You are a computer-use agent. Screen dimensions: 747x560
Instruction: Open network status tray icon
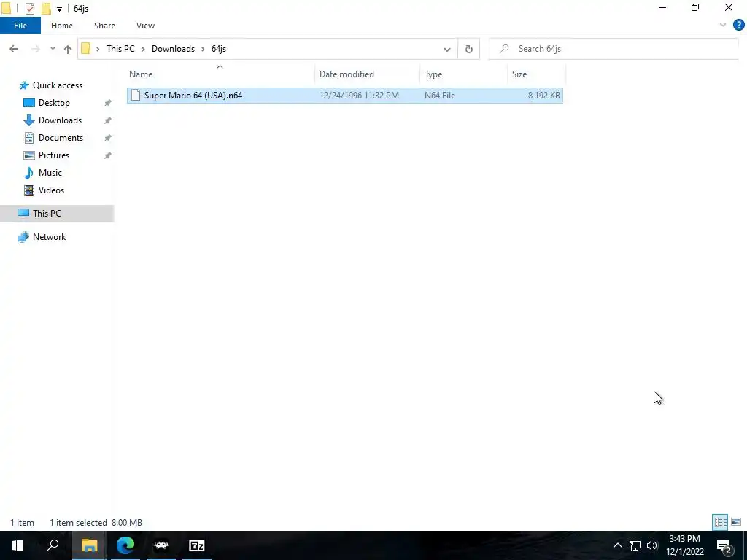(x=635, y=545)
